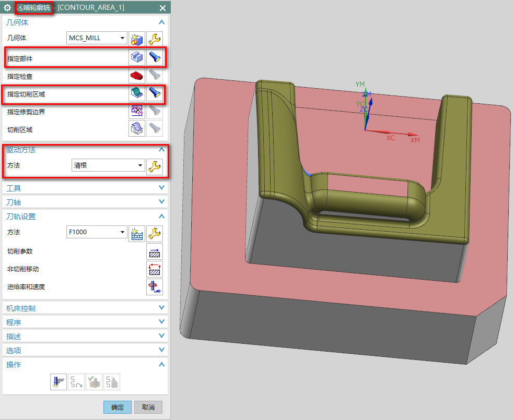This screenshot has width=514, height=420.
Task: Edit the 清根 drive method with wrench icon
Action: click(x=155, y=166)
